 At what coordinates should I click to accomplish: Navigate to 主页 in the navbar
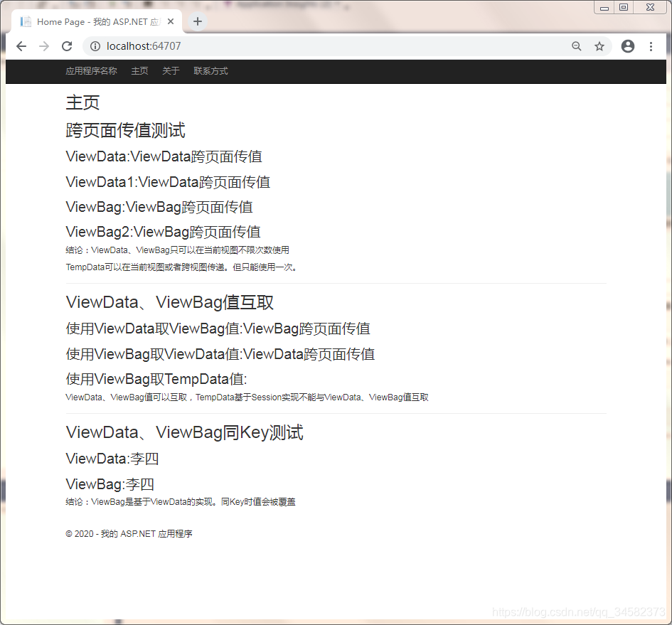point(139,71)
